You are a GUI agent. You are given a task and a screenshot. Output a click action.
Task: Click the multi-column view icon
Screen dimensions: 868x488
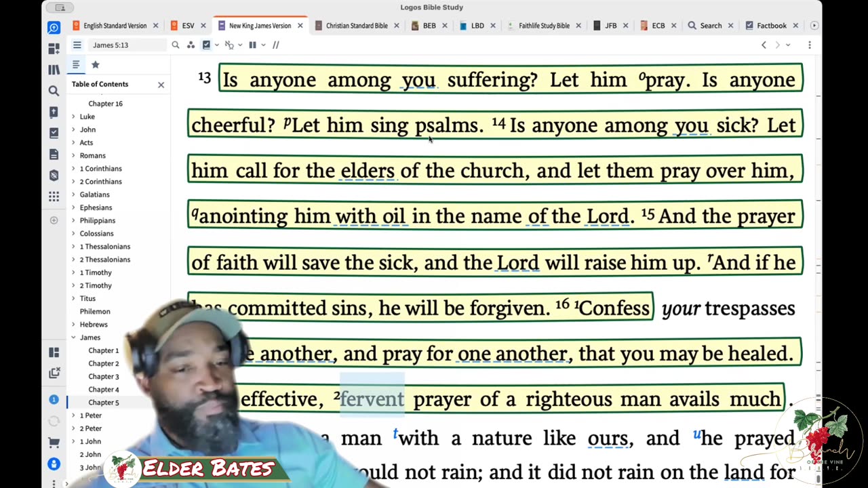coord(252,45)
